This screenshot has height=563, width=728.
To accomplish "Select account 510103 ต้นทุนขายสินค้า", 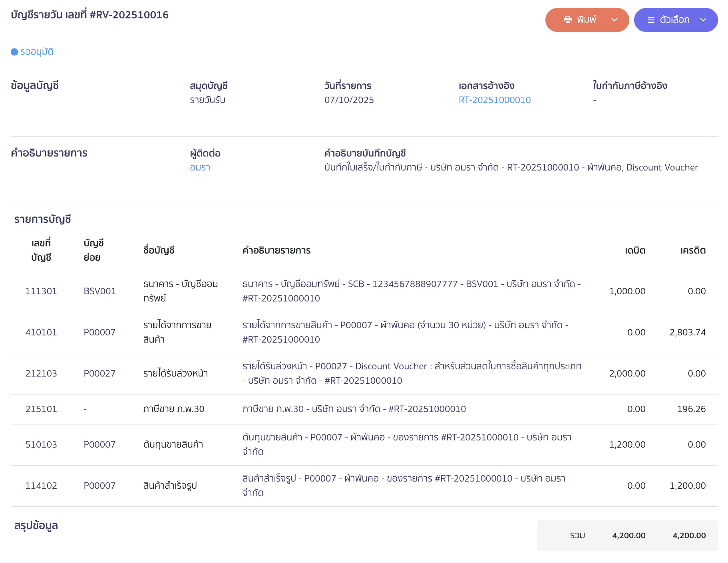I will coord(41,444).
